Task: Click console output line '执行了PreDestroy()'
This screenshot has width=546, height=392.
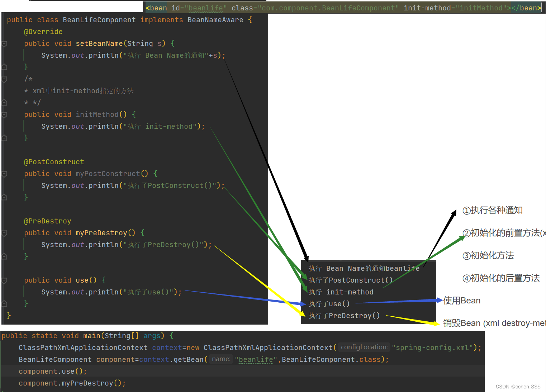Action: [344, 316]
